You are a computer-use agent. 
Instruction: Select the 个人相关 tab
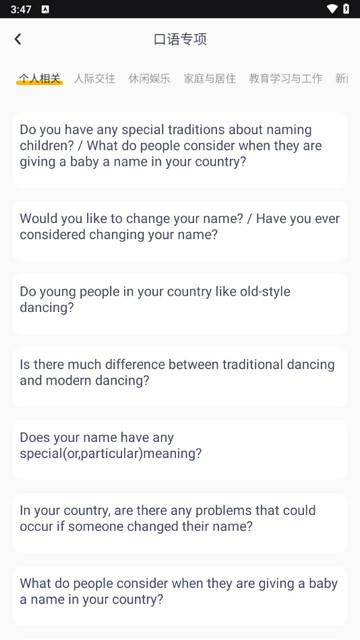pos(40,78)
